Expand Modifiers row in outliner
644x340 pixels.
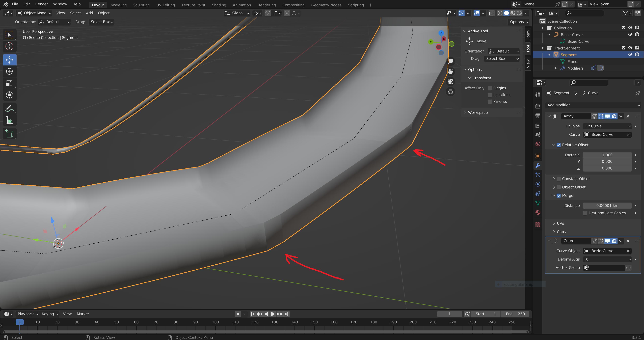(x=556, y=68)
